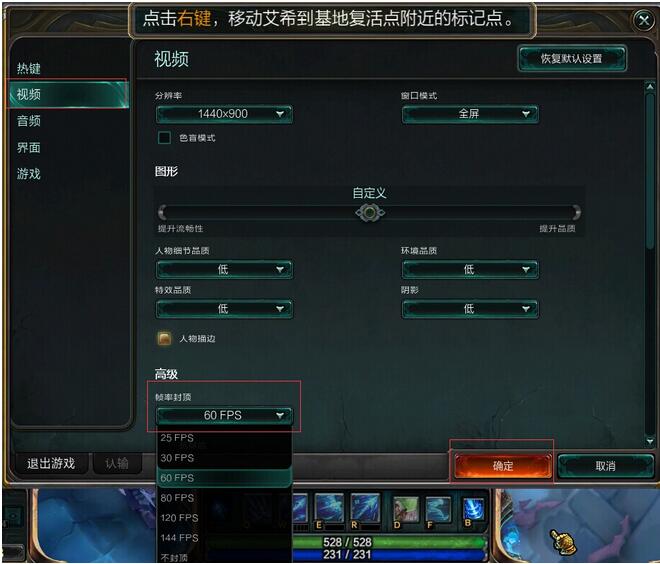Click the orange 确定 button
This screenshot has height=564, width=660.
pyautogui.click(x=503, y=466)
